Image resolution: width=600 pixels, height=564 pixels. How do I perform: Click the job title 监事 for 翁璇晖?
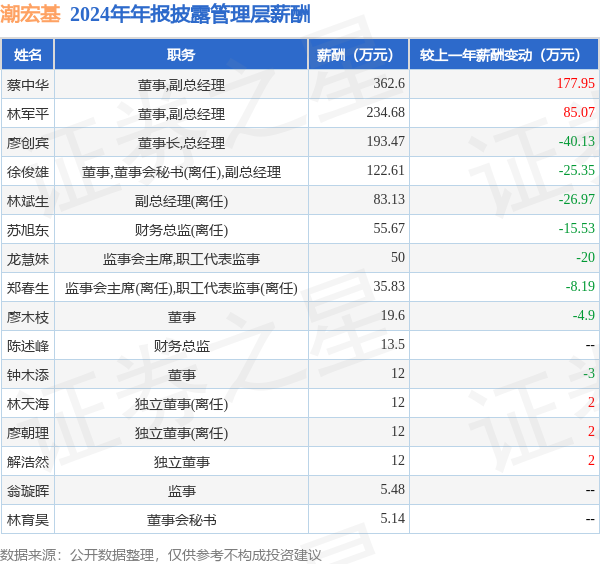pos(181,491)
